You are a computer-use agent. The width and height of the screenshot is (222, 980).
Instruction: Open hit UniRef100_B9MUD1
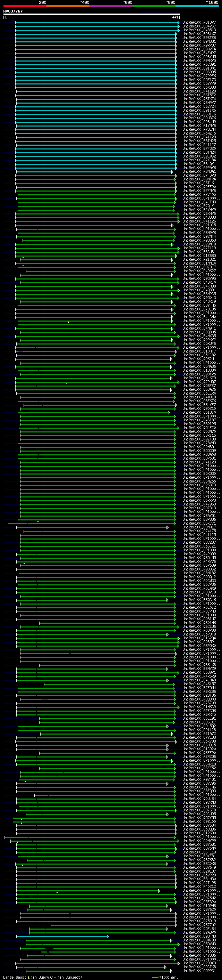click(199, 41)
